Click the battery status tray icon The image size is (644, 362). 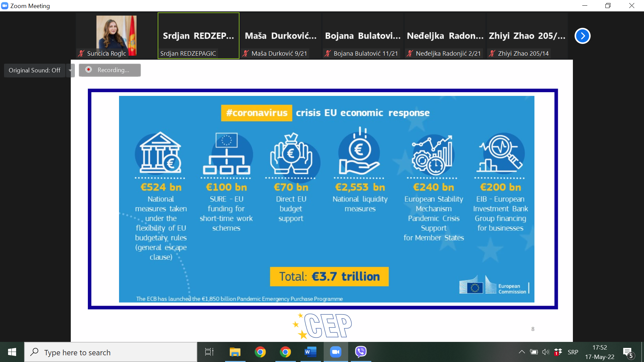534,352
